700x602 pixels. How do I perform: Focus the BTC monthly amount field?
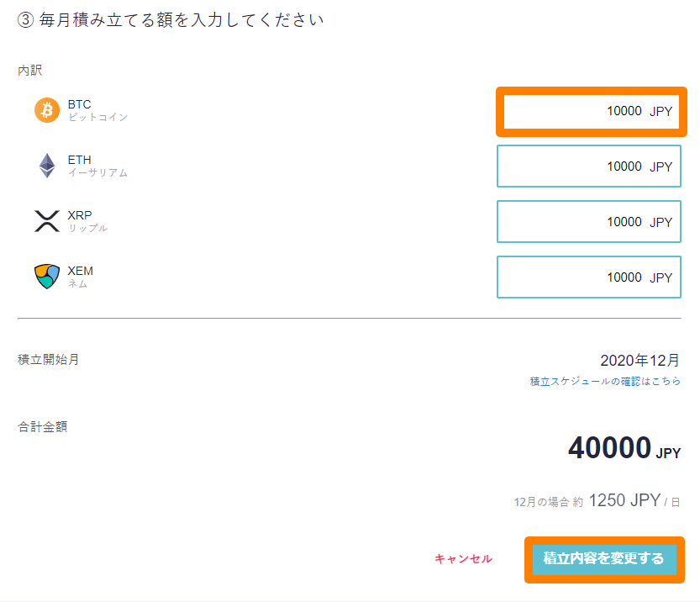pos(591,111)
